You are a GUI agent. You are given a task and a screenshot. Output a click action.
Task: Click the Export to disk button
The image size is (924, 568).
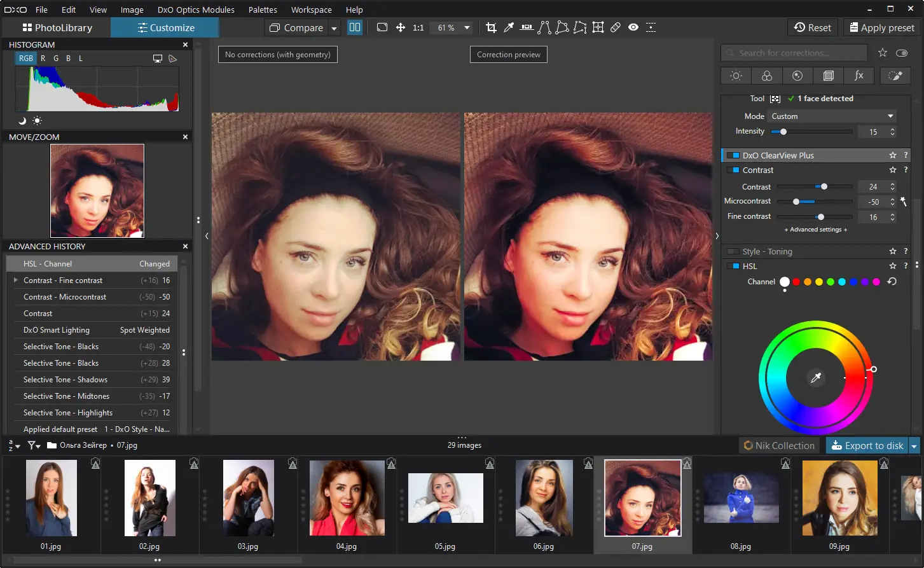click(x=867, y=446)
